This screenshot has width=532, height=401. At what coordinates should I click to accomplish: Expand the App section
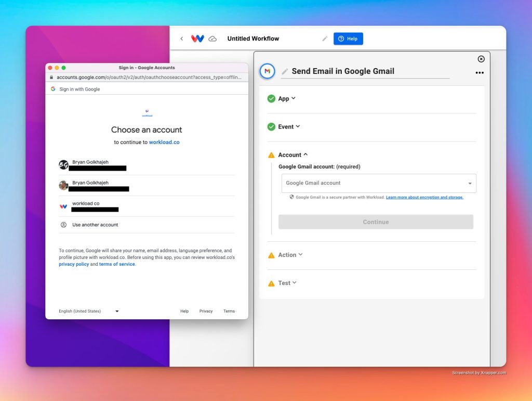(287, 99)
